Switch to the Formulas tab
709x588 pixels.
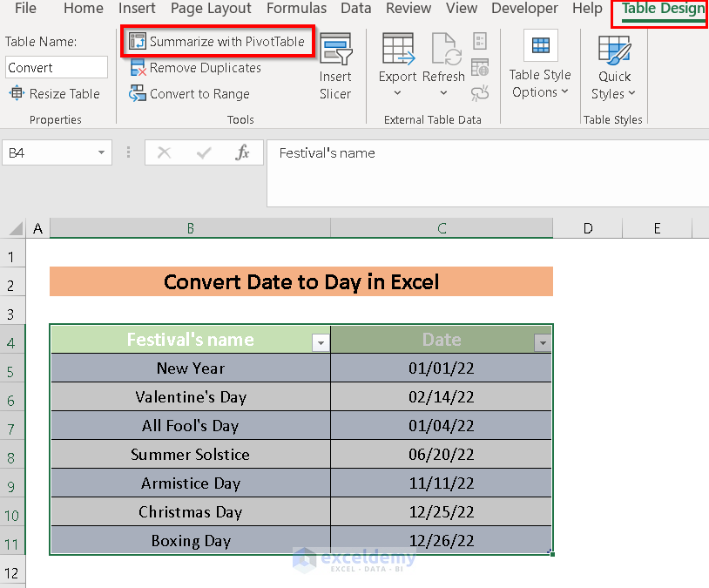[296, 9]
